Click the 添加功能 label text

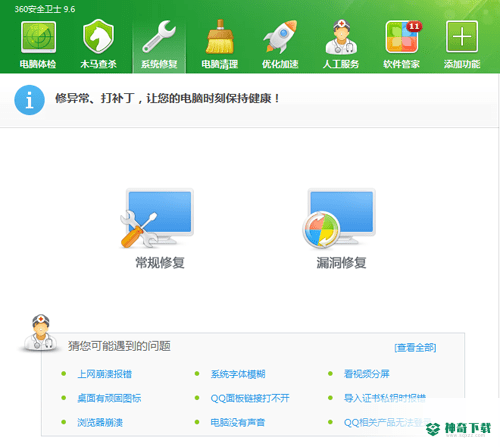point(462,64)
